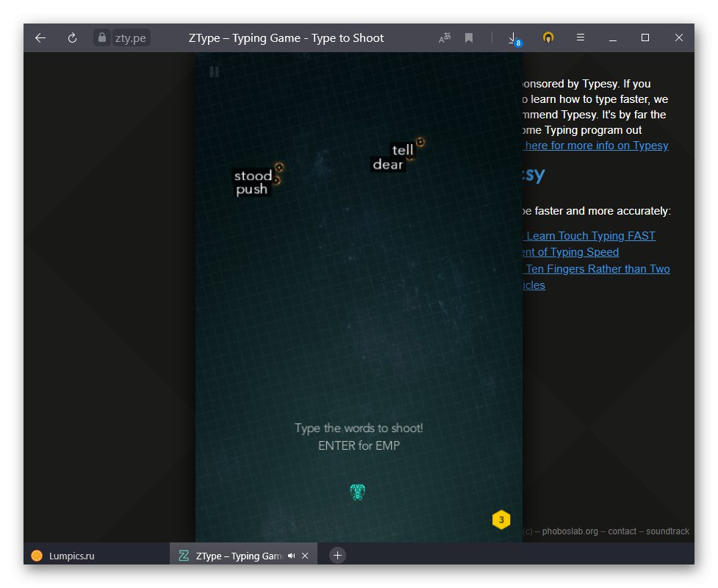Mute the ZType tab audio

point(291,556)
